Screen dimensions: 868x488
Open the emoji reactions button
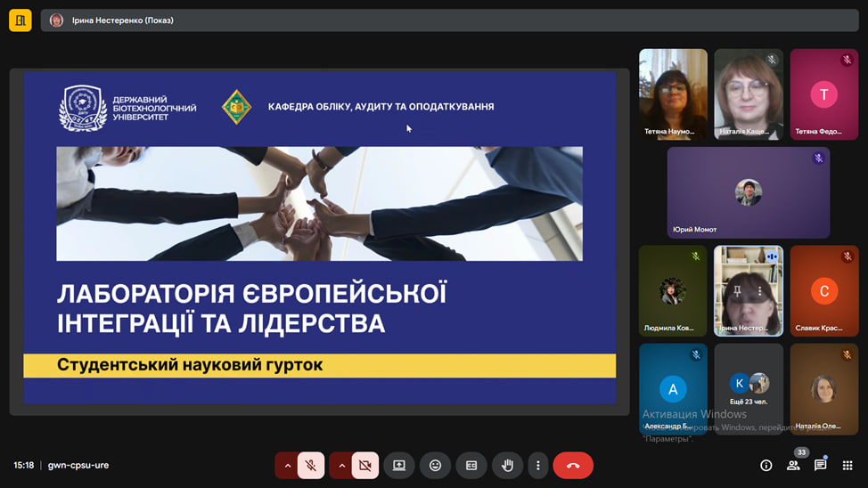(x=435, y=465)
